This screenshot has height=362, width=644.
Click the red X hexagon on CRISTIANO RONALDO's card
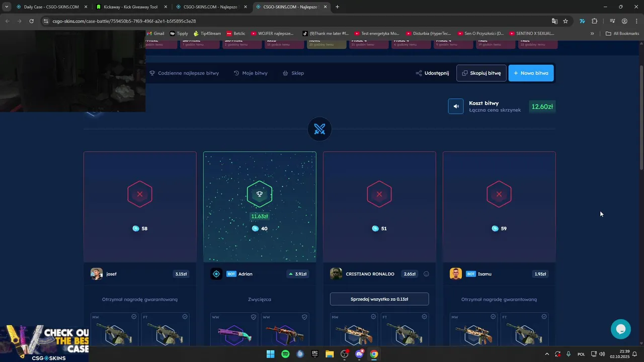379,194
